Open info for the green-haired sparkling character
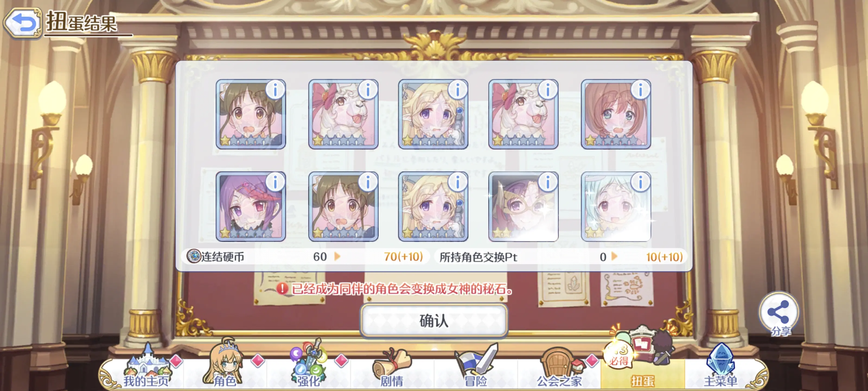 [x=640, y=182]
